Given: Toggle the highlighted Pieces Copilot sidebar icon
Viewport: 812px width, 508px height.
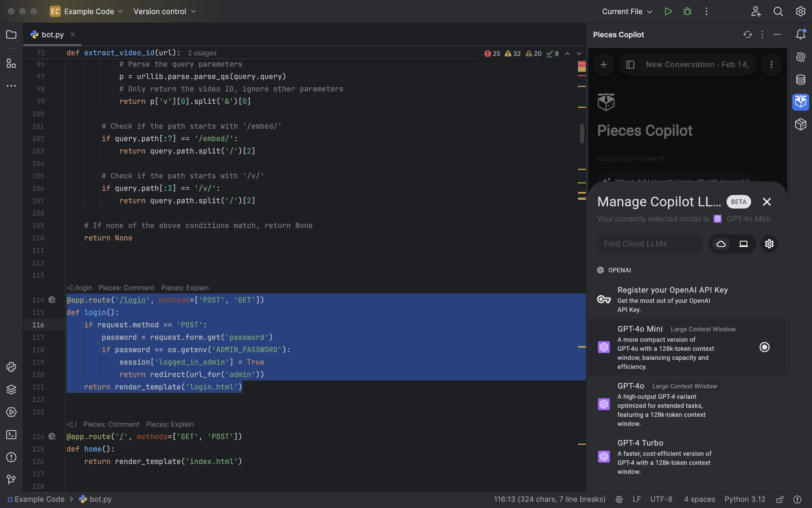Looking at the screenshot, I should pos(801,102).
